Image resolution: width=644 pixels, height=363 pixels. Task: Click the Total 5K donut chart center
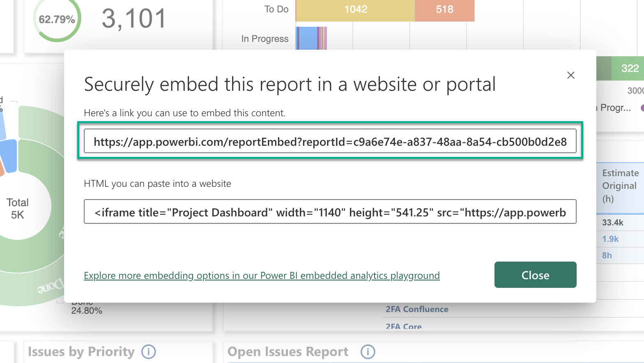tap(18, 209)
